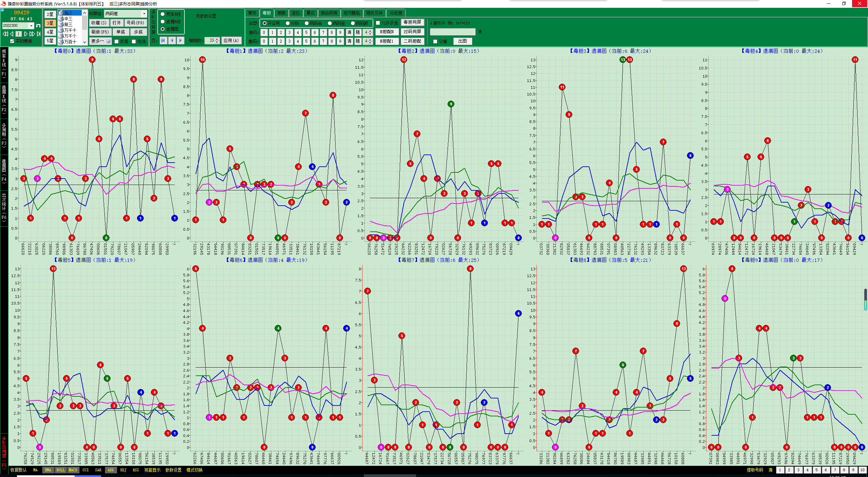The width and height of the screenshot is (868, 477).
Task: Select the 万百十 list item
Action: (x=70, y=42)
